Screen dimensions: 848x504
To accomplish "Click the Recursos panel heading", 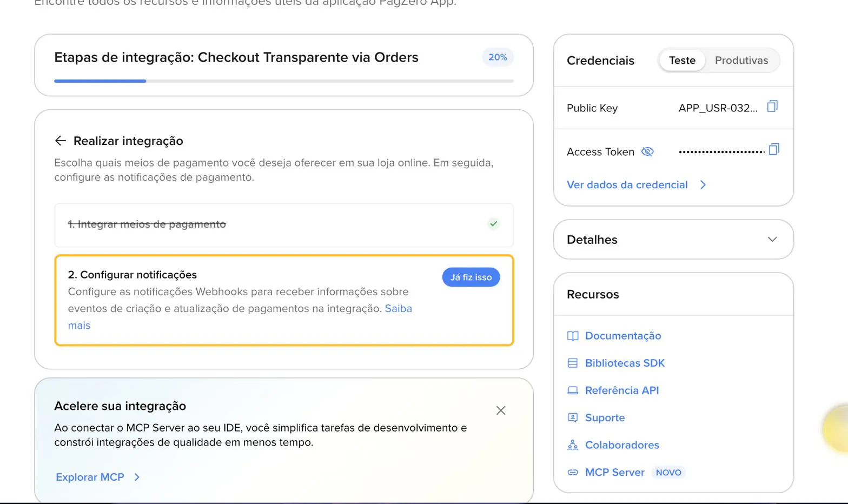I will point(593,294).
